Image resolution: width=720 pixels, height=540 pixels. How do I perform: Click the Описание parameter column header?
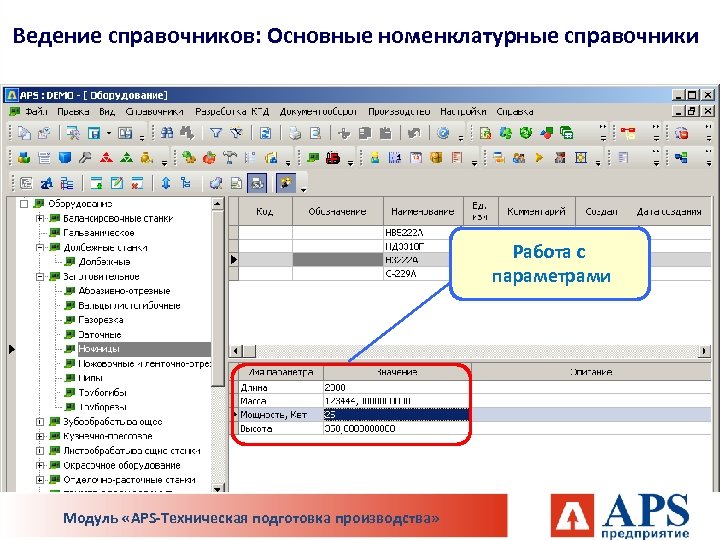(591, 372)
